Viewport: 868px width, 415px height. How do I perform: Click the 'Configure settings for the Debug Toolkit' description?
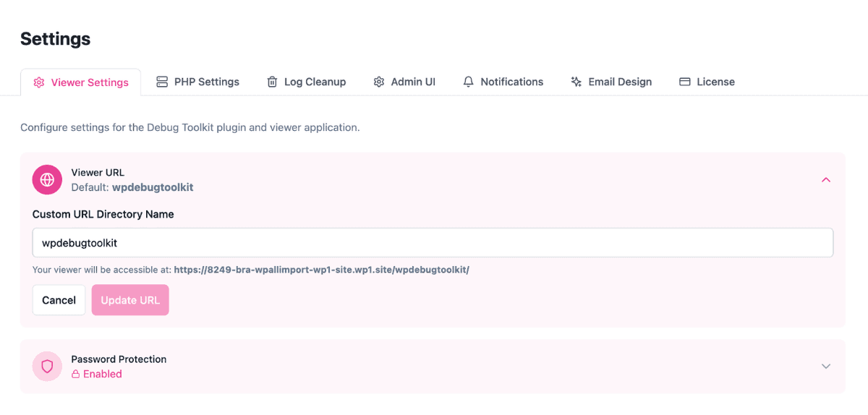coord(190,127)
